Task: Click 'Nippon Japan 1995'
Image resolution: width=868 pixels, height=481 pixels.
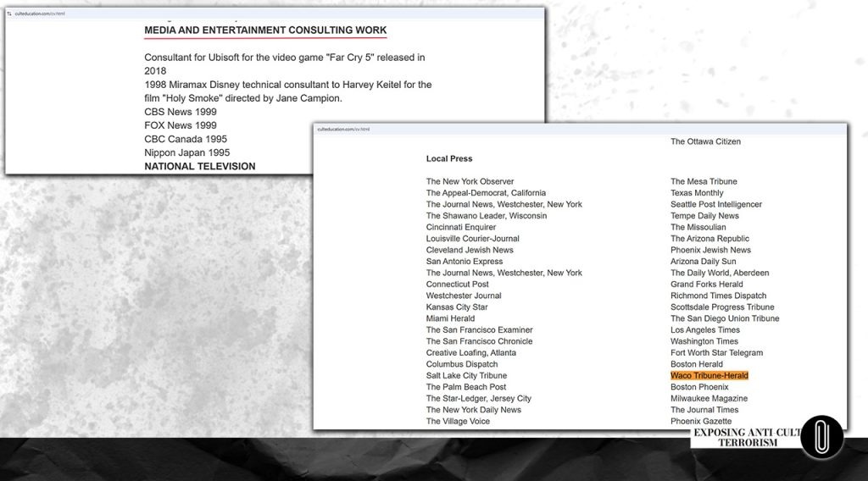Action: [187, 152]
